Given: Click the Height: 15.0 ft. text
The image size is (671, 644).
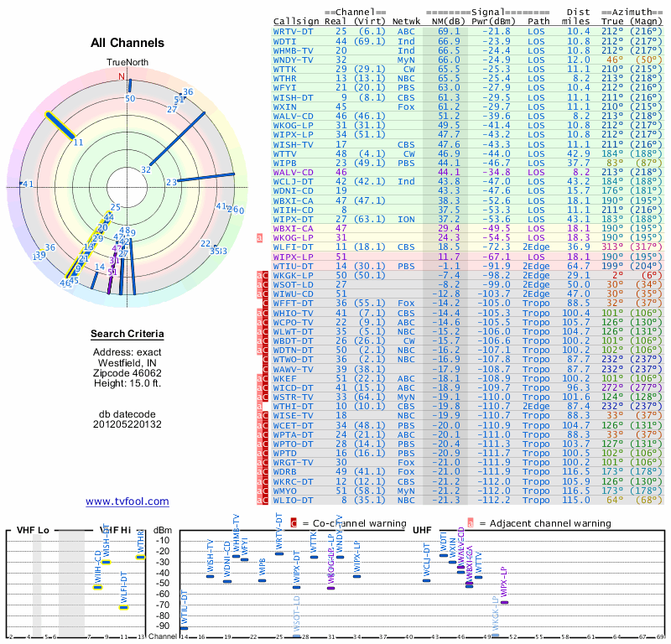Looking at the screenshot, I should (127, 383).
